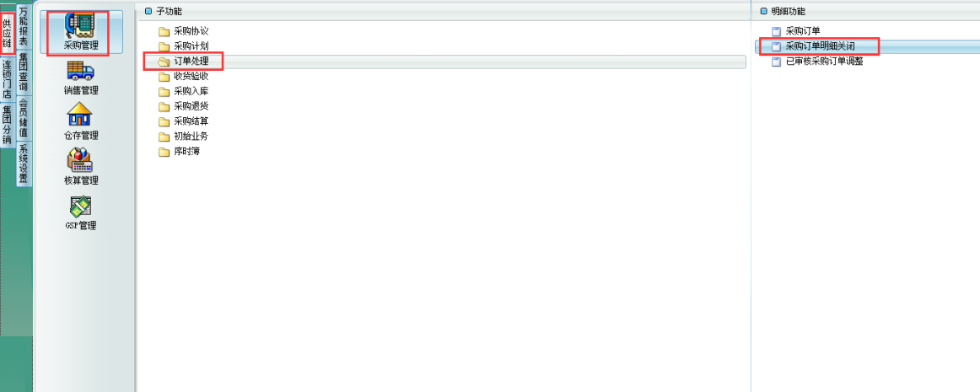980x392 pixels.
Task: Select the 仓存管理 house icon
Action: [x=80, y=115]
